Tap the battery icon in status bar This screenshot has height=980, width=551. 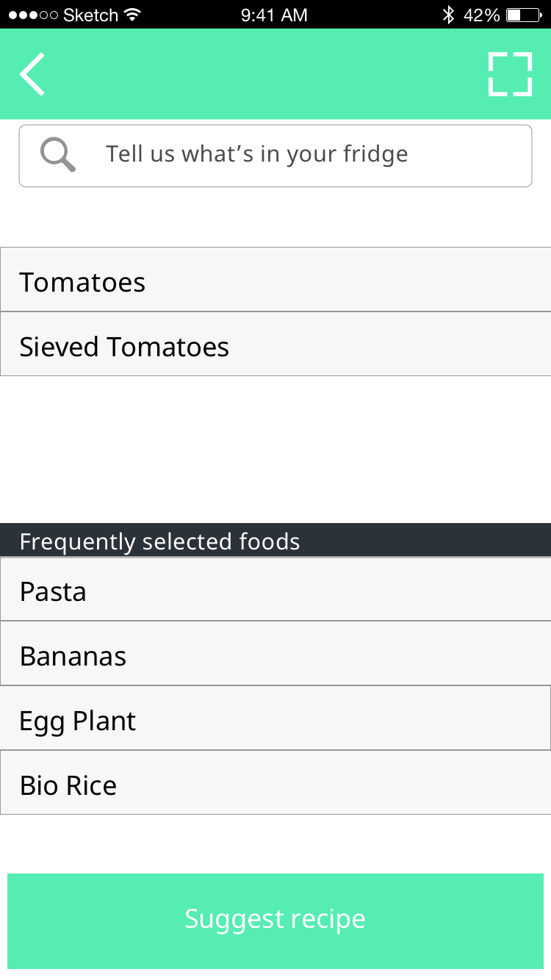(523, 15)
